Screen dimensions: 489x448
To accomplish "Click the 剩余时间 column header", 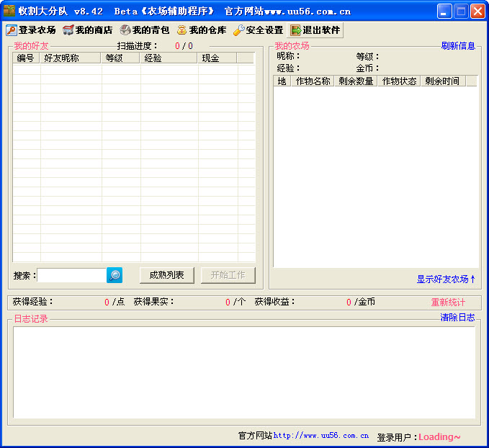I will point(443,81).
